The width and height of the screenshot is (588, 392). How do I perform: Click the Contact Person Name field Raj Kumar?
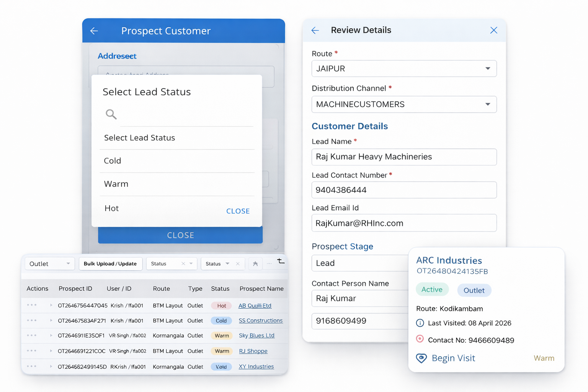tap(360, 298)
